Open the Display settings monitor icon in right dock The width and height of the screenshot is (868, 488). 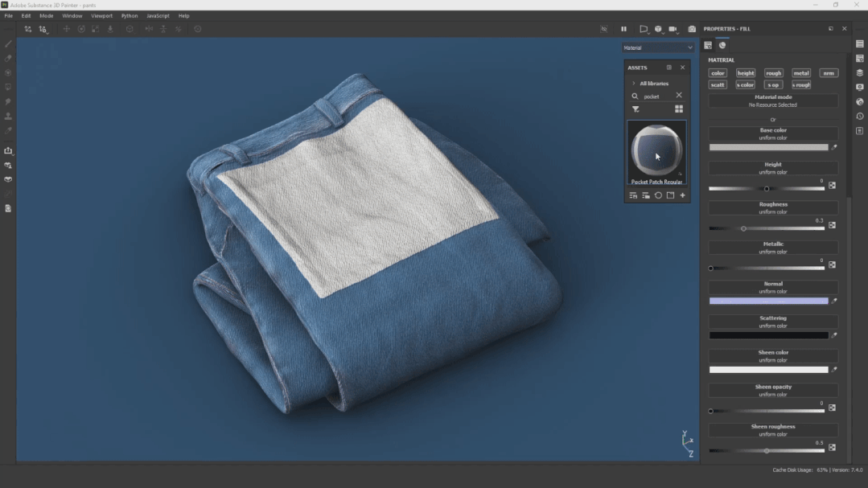pyautogui.click(x=860, y=87)
